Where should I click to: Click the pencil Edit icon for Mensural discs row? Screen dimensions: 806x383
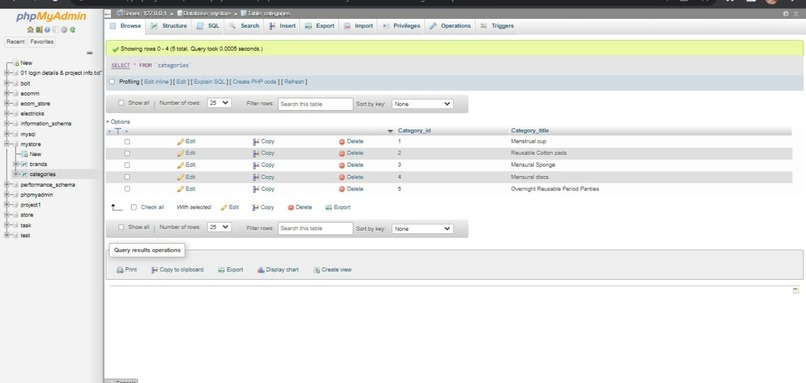pyautogui.click(x=180, y=177)
